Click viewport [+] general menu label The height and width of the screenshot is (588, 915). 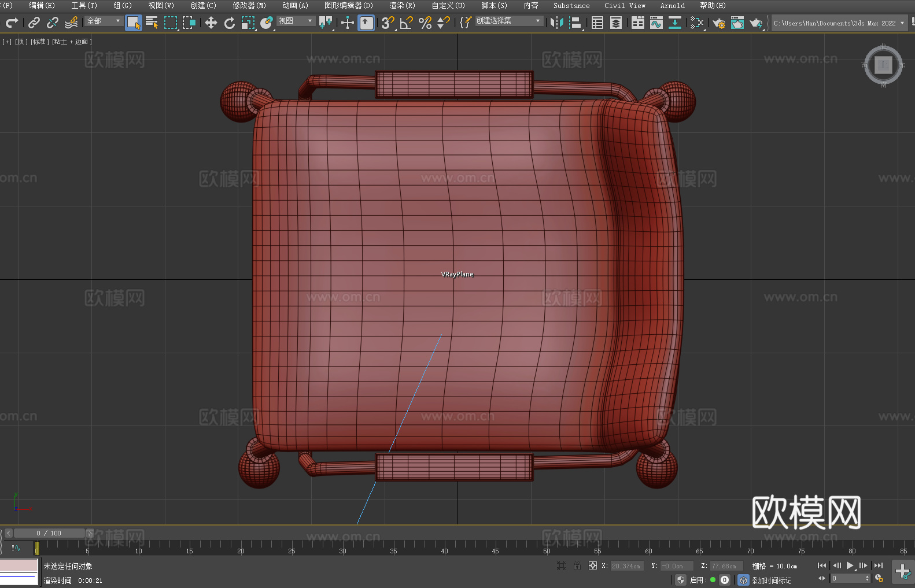(7, 42)
